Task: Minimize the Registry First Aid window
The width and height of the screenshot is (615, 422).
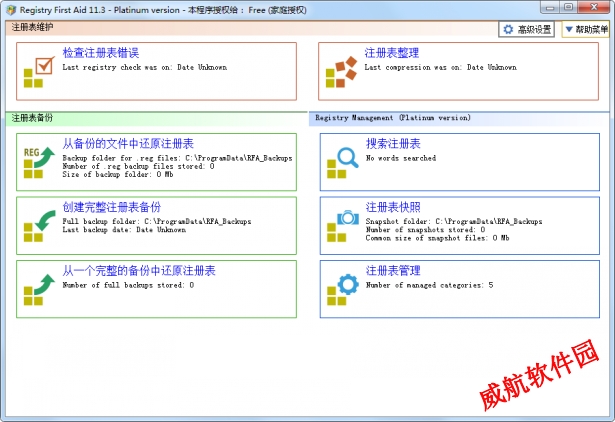Action: click(x=550, y=7)
